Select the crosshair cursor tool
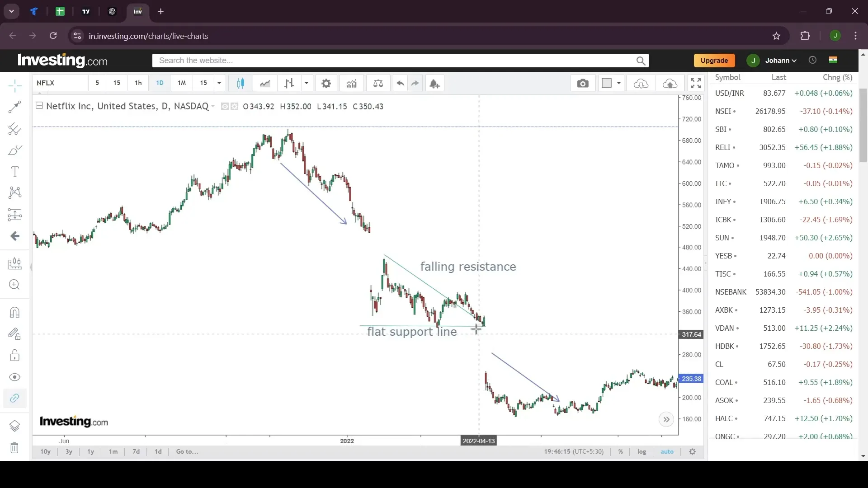868x488 pixels. 15,86
